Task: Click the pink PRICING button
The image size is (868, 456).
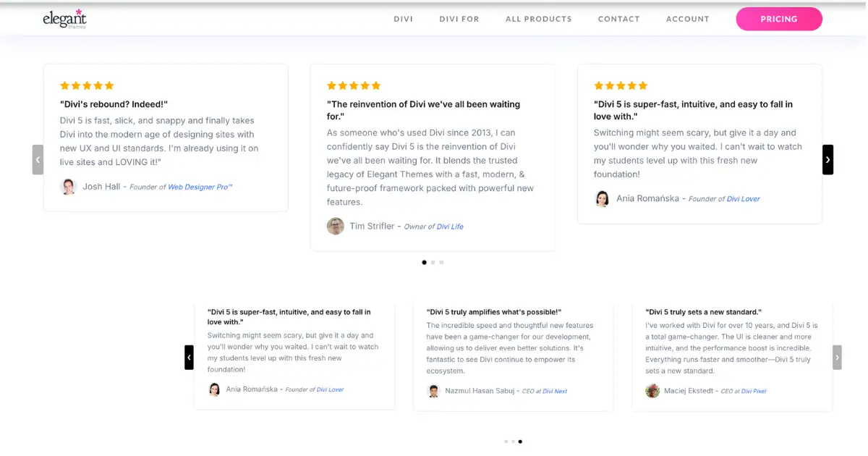Action: 779,19
